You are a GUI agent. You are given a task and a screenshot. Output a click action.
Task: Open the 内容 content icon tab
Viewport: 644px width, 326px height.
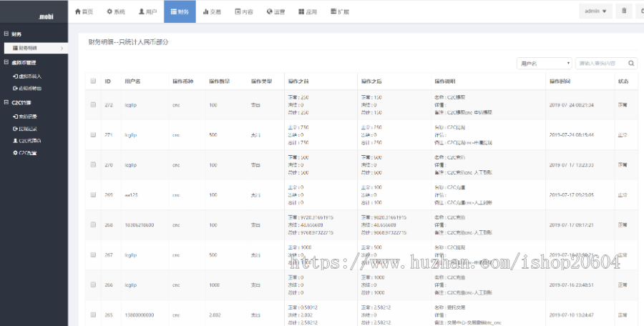click(244, 11)
